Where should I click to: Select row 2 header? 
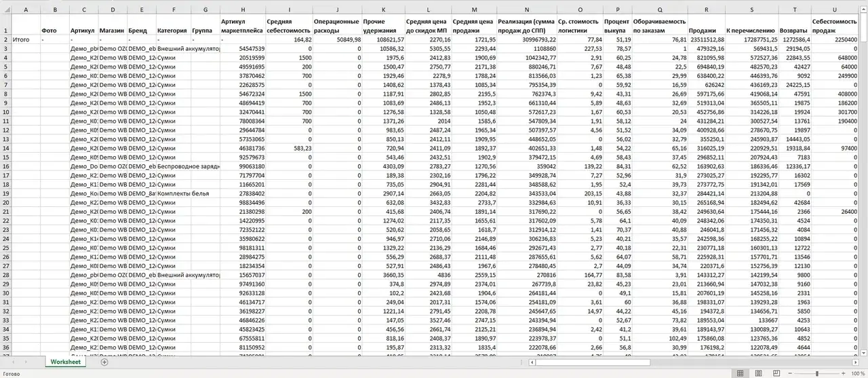tap(5, 40)
